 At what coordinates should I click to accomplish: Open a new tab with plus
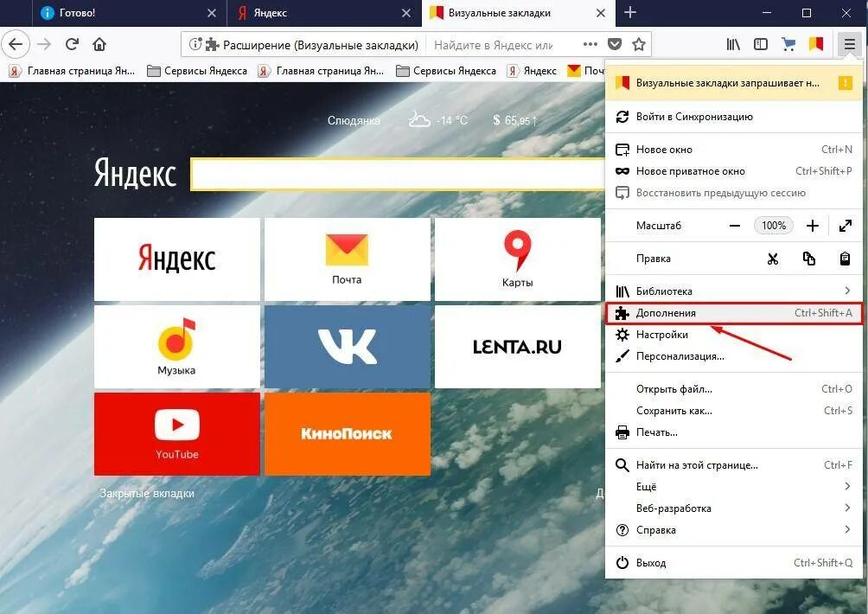[630, 12]
